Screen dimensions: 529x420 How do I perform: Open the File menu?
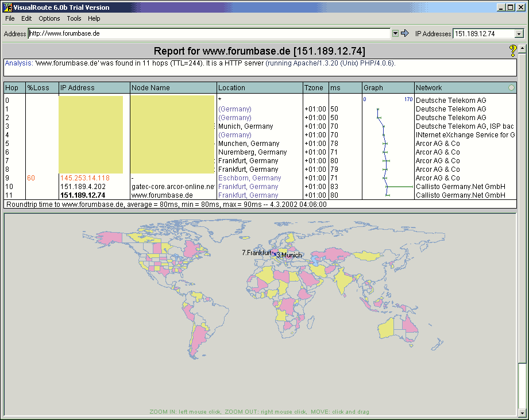pyautogui.click(x=10, y=18)
